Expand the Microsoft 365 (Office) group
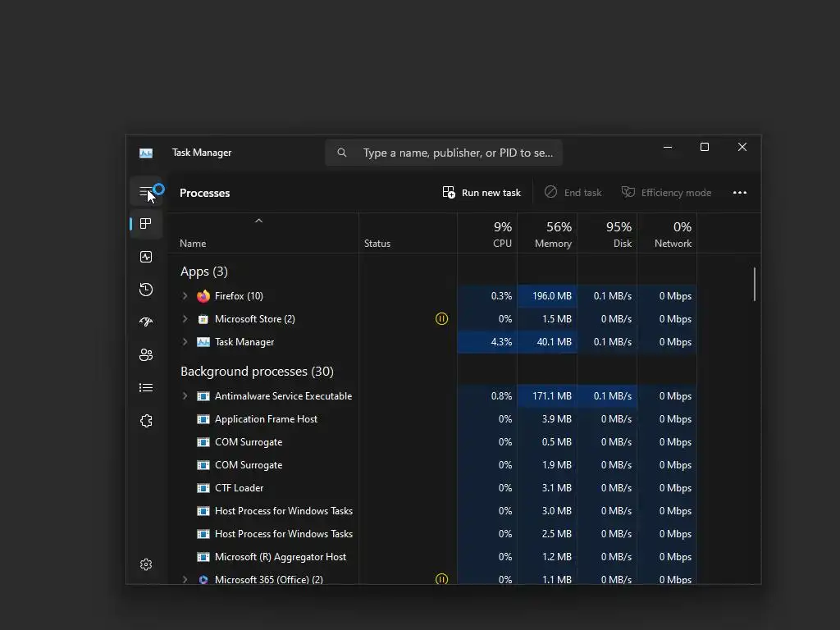 [185, 579]
